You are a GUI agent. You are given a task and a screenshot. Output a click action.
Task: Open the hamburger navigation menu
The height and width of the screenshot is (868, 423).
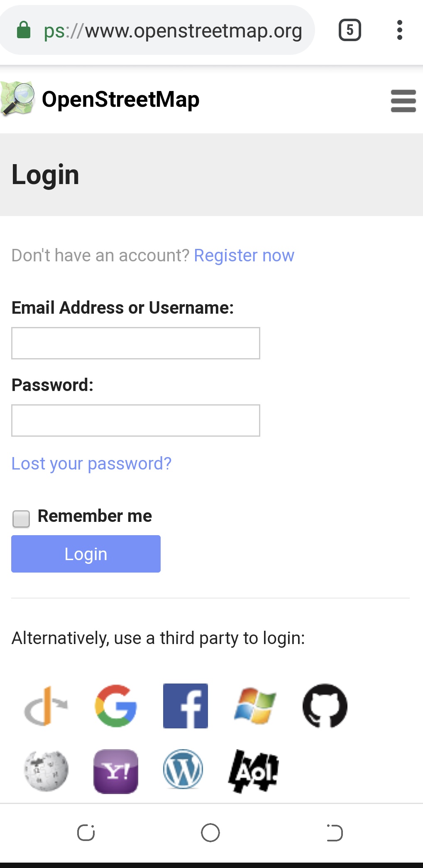(x=403, y=101)
